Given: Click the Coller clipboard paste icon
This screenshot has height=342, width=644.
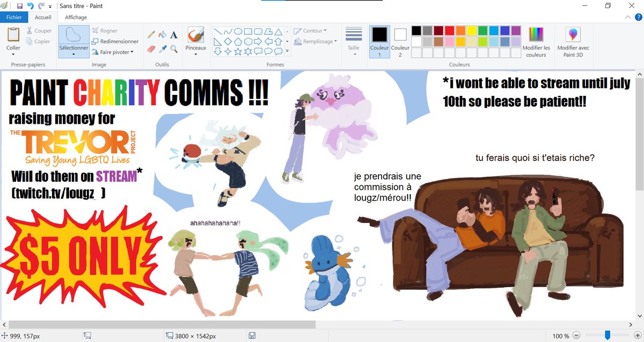Looking at the screenshot, I should [x=13, y=35].
